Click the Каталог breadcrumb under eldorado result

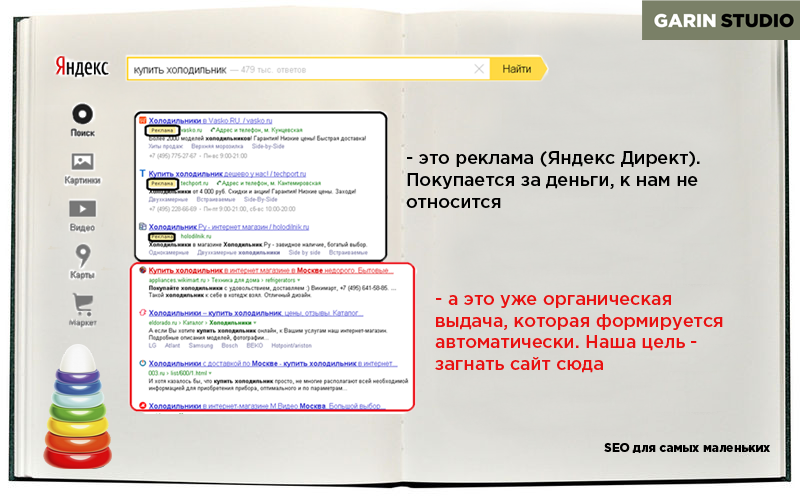click(193, 323)
